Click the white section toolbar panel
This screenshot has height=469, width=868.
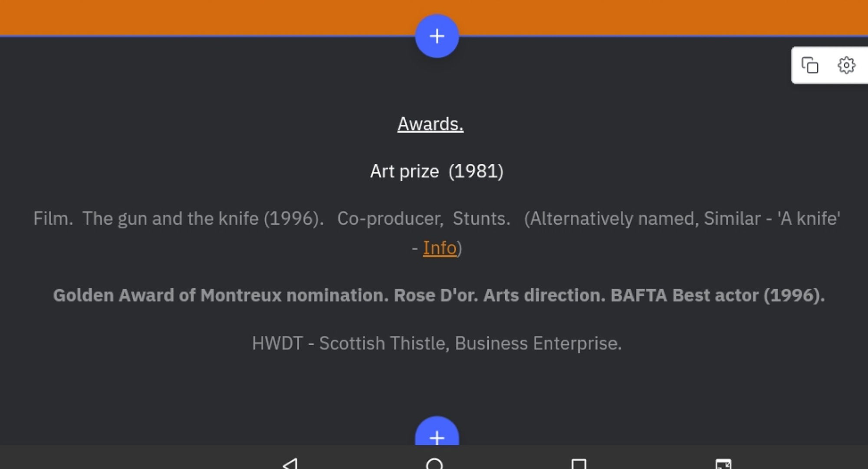829,65
